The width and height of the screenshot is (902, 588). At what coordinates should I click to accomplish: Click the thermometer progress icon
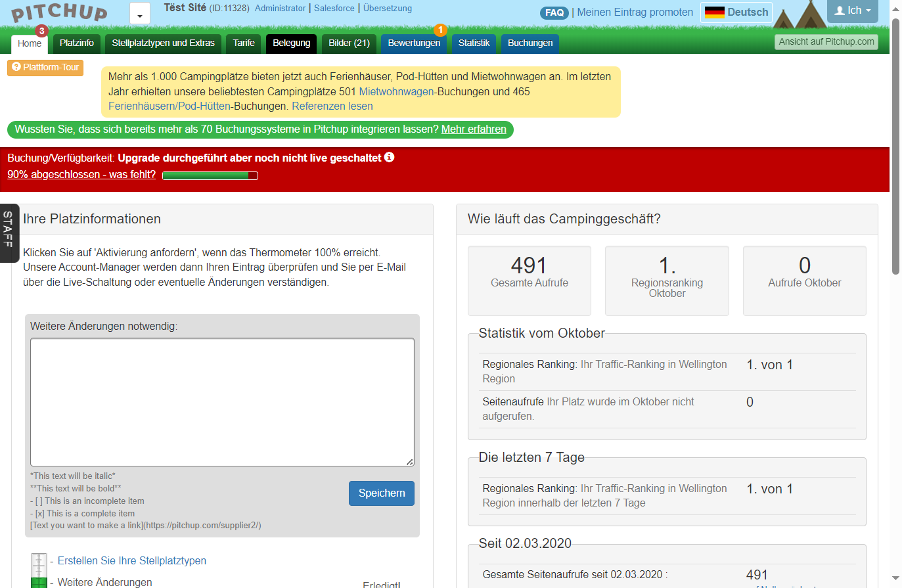[x=39, y=570]
